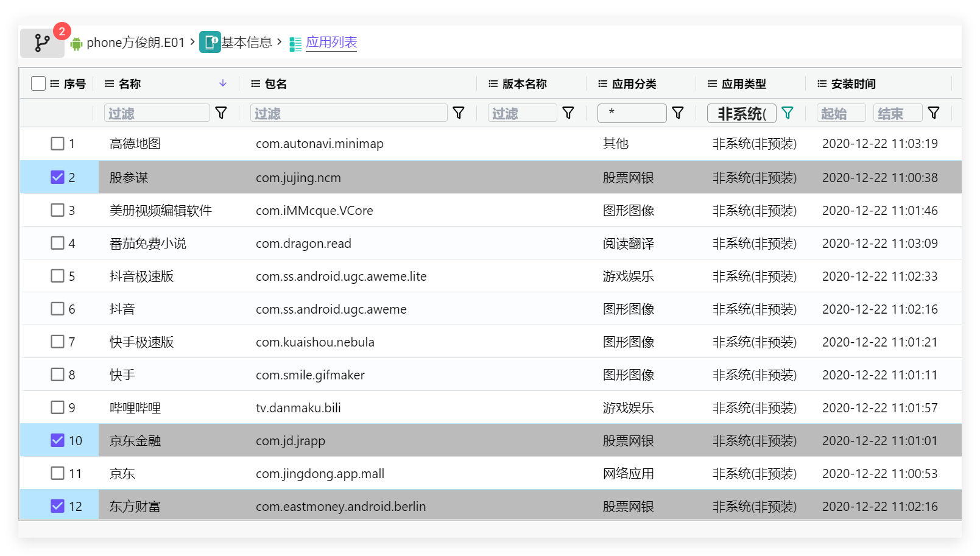Go to 基本信息 breadcrumb
Image resolution: width=980 pixels, height=556 pixels.
pos(246,43)
